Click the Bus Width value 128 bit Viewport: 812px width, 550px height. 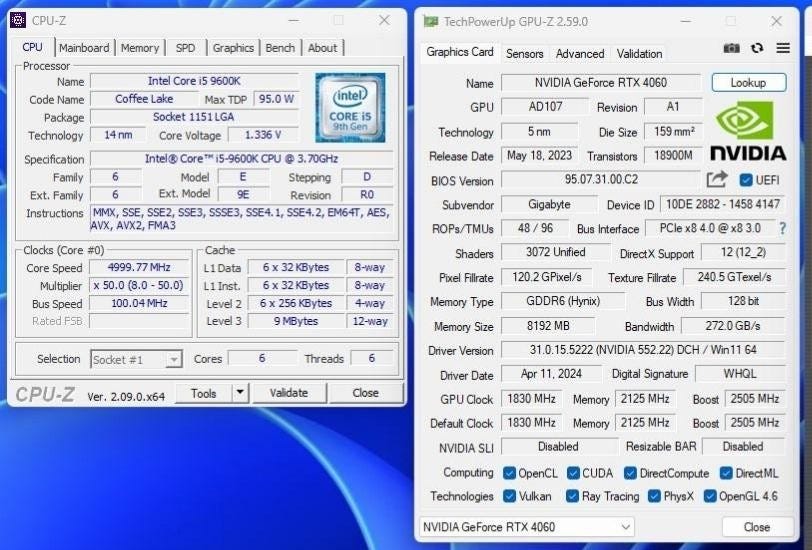click(x=743, y=301)
